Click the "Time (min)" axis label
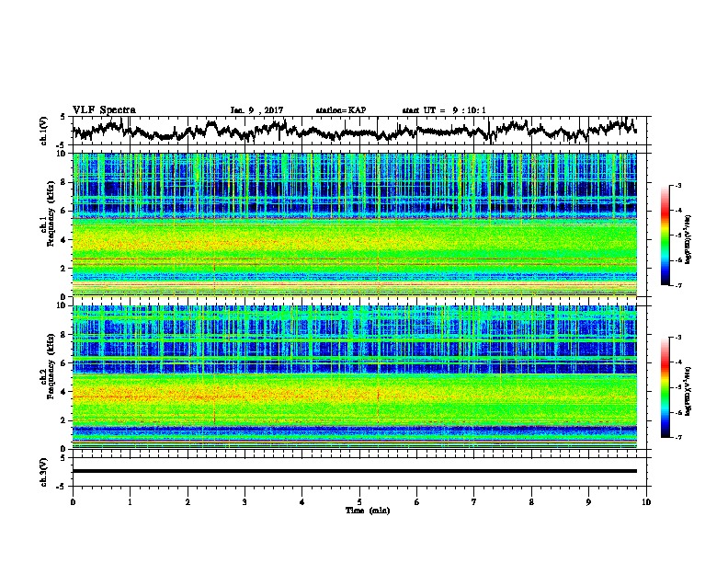The image size is (728, 563). (x=368, y=511)
